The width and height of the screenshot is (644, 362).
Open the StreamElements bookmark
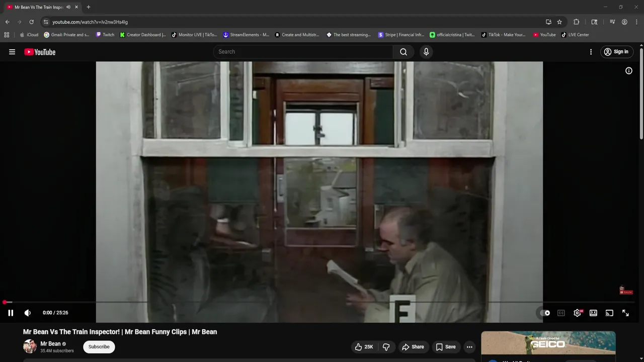coord(246,35)
